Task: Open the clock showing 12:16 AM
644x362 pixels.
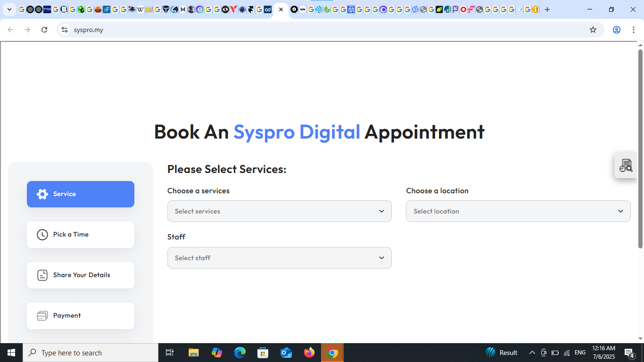Action: click(604, 353)
